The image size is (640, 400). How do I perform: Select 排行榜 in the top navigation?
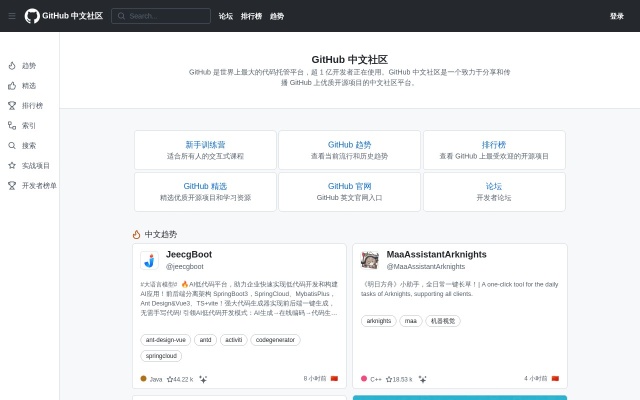251,16
